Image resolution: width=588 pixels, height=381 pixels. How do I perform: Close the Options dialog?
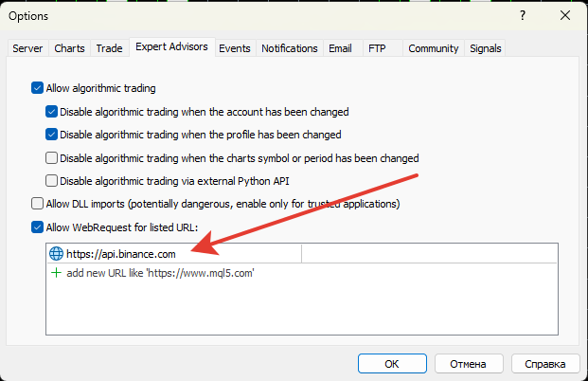[565, 16]
